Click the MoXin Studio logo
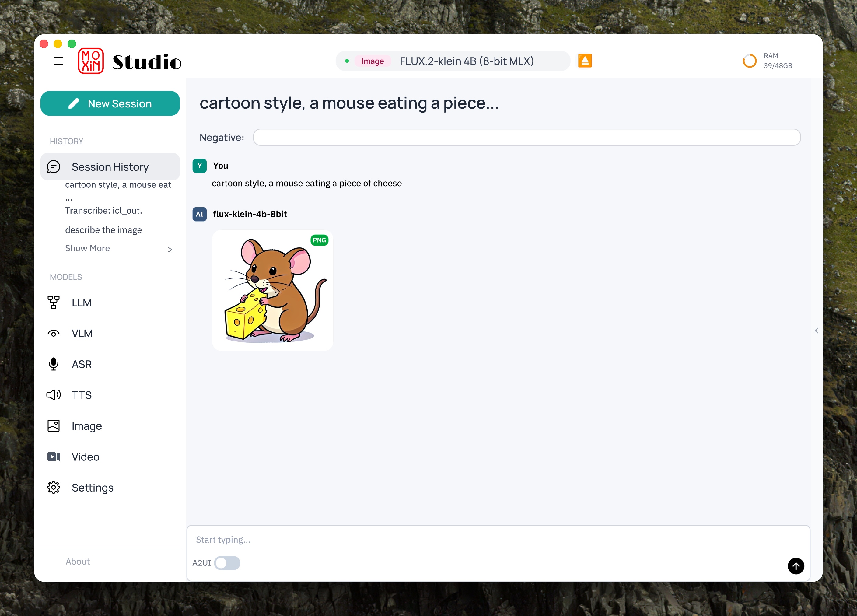857x616 pixels. pos(130,61)
